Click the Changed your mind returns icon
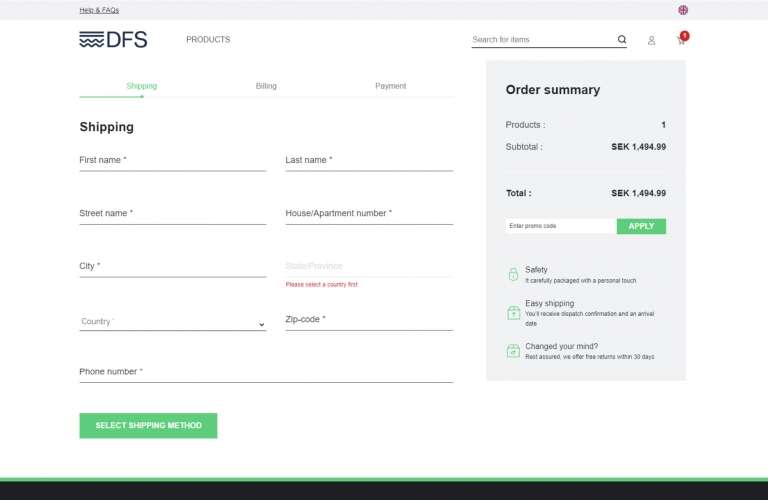The height and width of the screenshot is (500, 768). pyautogui.click(x=513, y=351)
